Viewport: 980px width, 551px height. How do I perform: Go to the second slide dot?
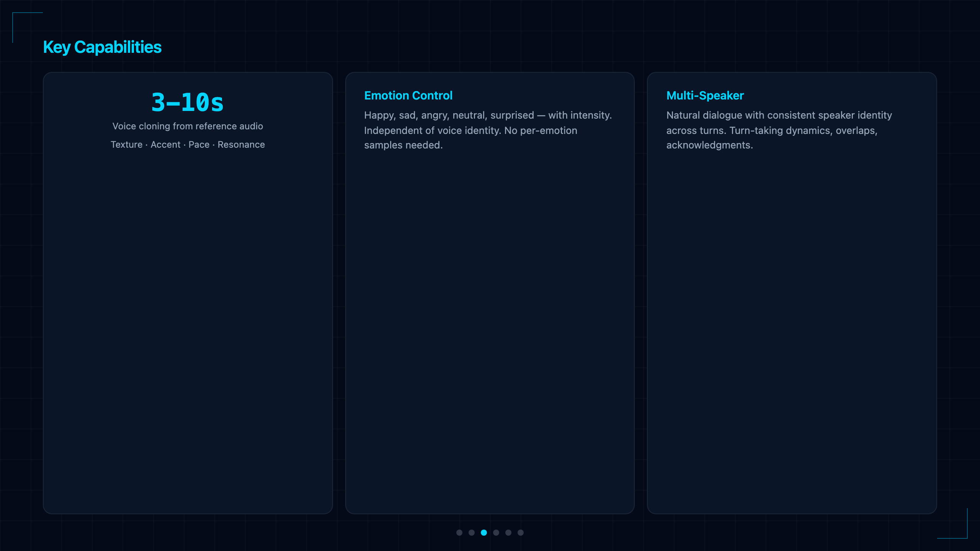point(472,533)
